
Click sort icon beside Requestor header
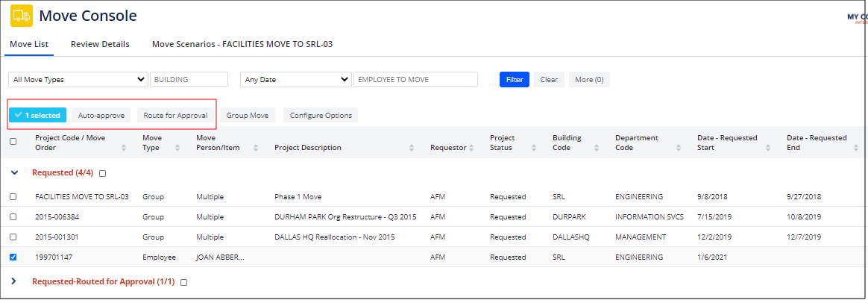point(472,148)
